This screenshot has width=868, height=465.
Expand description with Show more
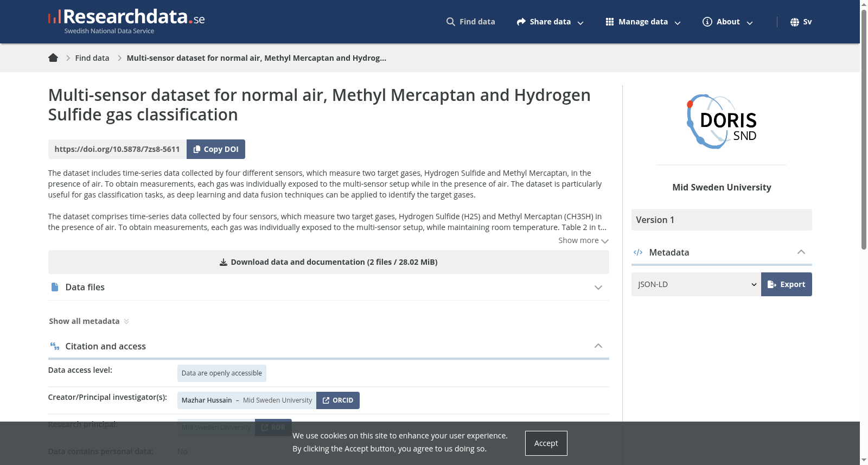(x=583, y=240)
